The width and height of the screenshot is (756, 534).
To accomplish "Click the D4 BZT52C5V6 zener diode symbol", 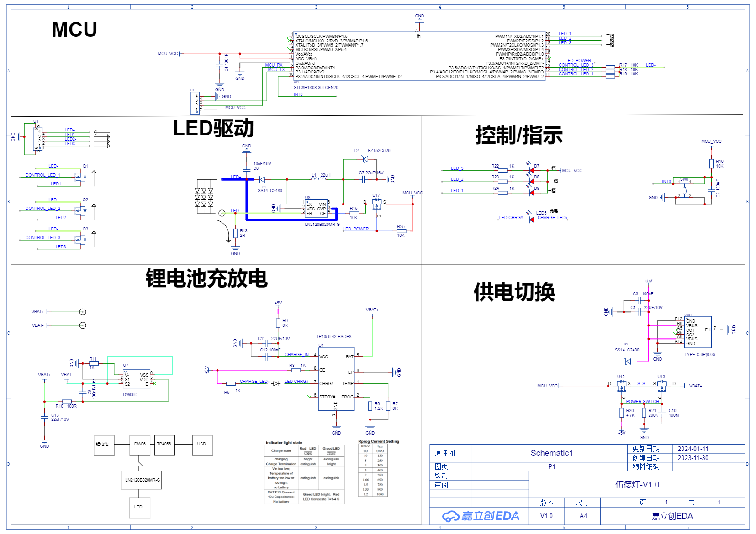I will [x=365, y=159].
